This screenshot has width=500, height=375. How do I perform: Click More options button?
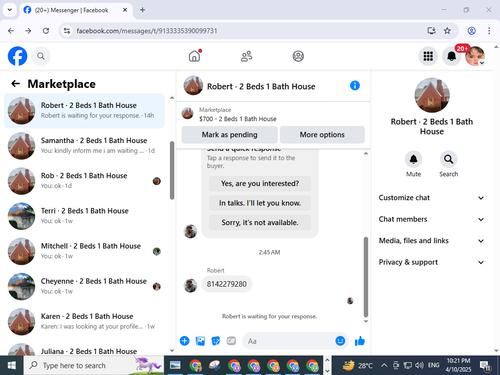point(322,135)
